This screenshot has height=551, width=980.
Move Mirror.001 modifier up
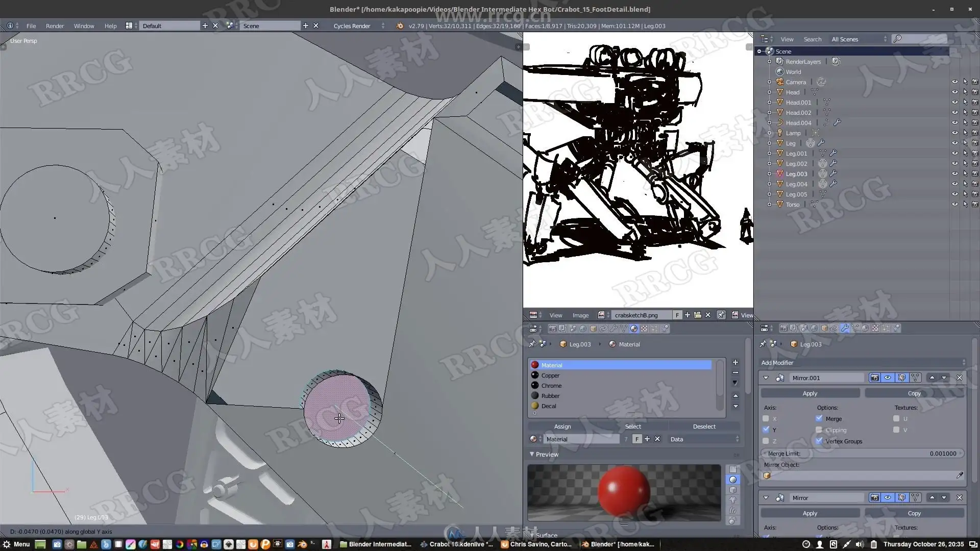tap(932, 378)
